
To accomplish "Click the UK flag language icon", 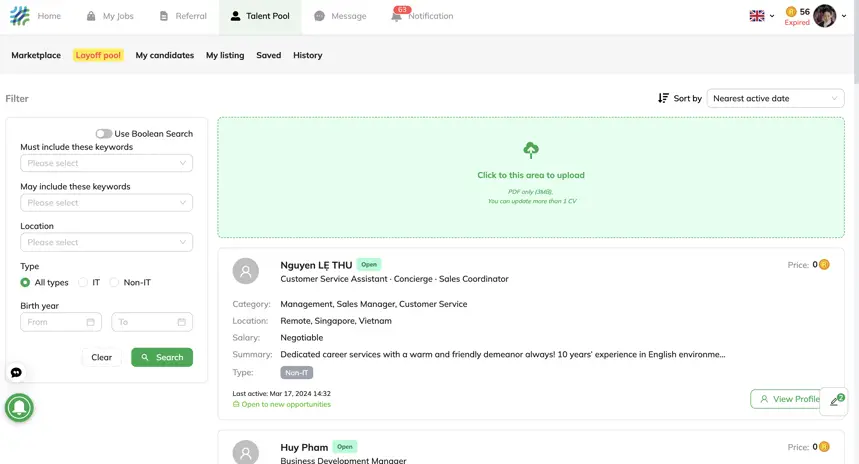I will (757, 16).
